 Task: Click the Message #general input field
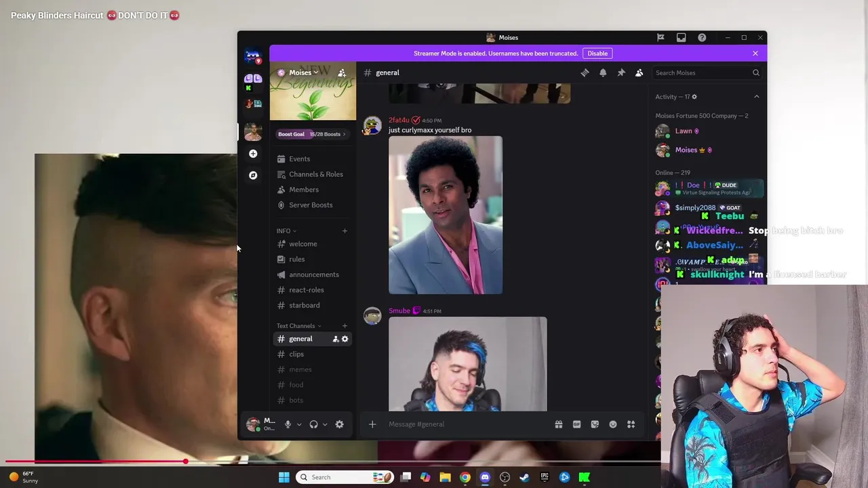coord(468,424)
